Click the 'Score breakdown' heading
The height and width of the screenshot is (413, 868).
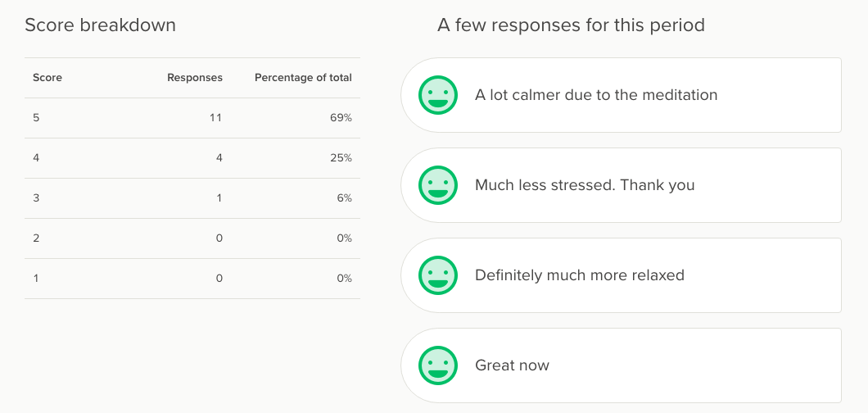coord(100,25)
